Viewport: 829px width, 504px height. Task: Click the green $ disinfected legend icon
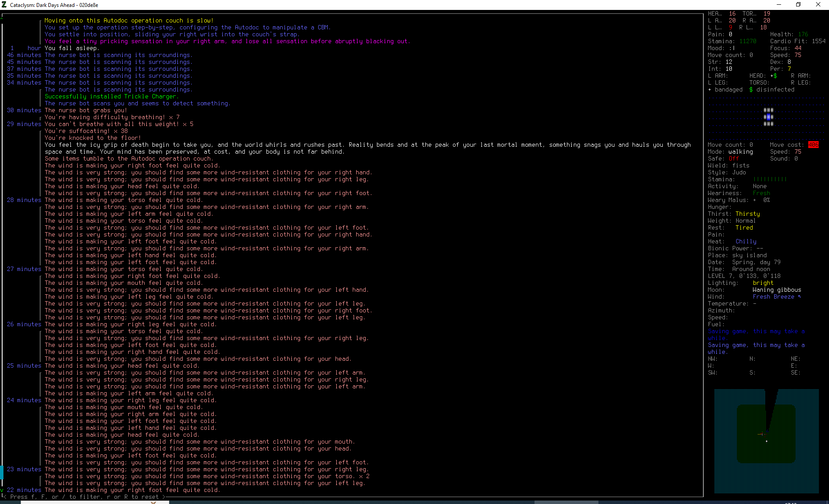(x=751, y=89)
